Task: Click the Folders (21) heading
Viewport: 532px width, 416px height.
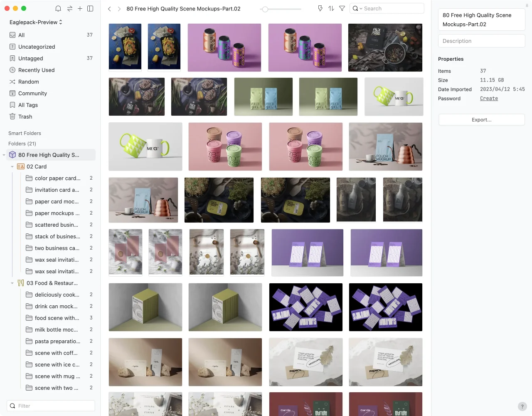Action: pos(22,144)
